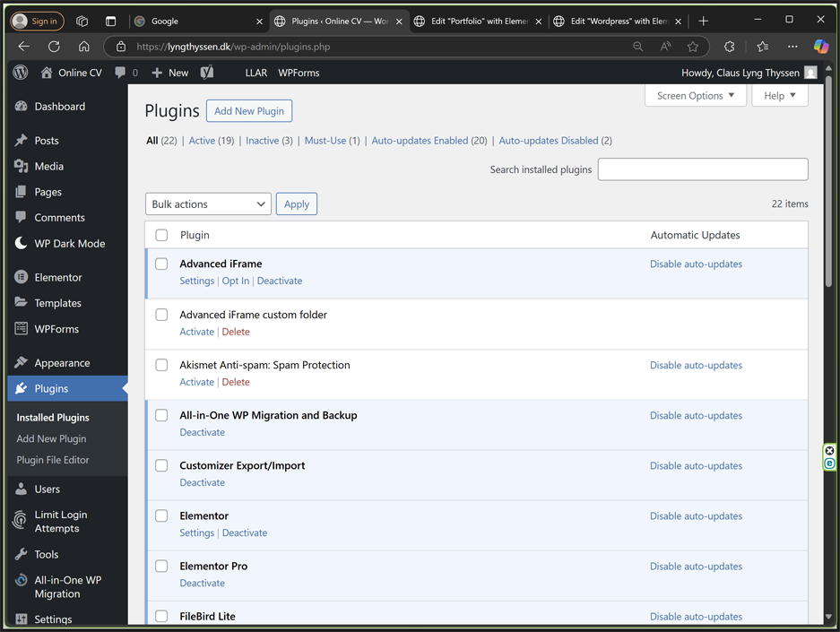
Task: Click the Copilot icon in browser toolbar
Action: (x=820, y=47)
